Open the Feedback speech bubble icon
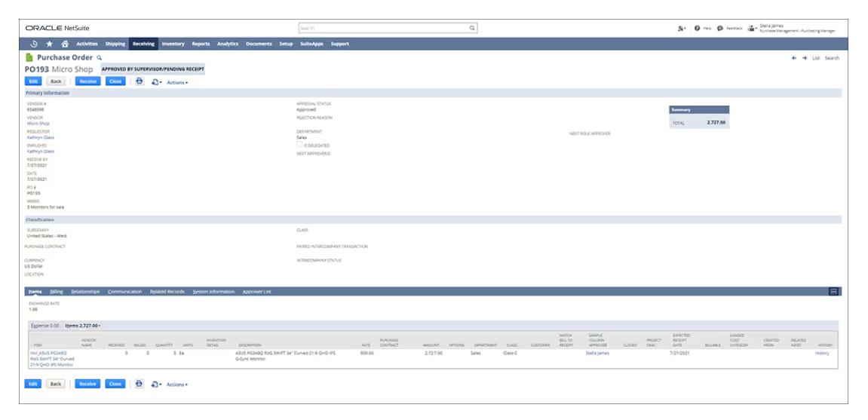 point(719,28)
